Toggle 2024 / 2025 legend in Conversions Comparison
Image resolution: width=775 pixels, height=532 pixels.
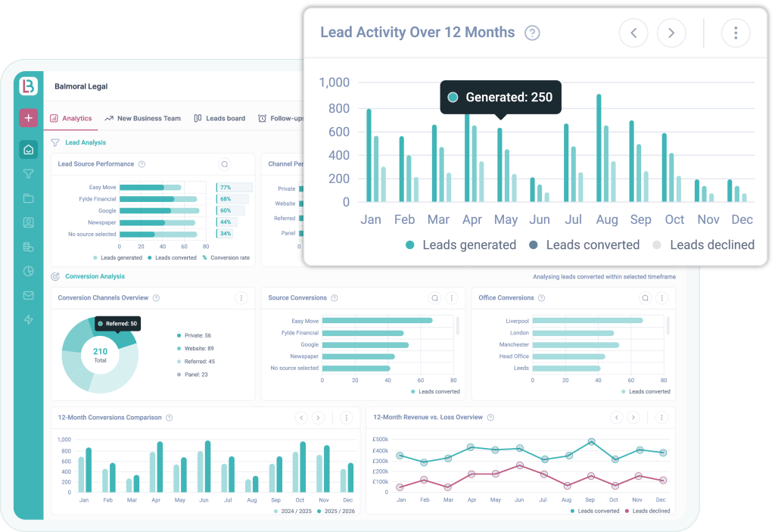295,512
